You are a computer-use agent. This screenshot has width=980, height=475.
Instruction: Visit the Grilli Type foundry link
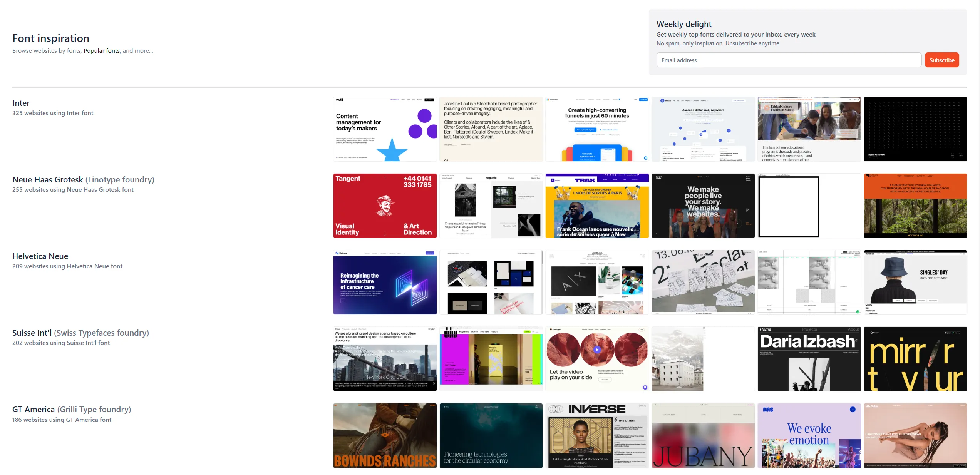94,409
